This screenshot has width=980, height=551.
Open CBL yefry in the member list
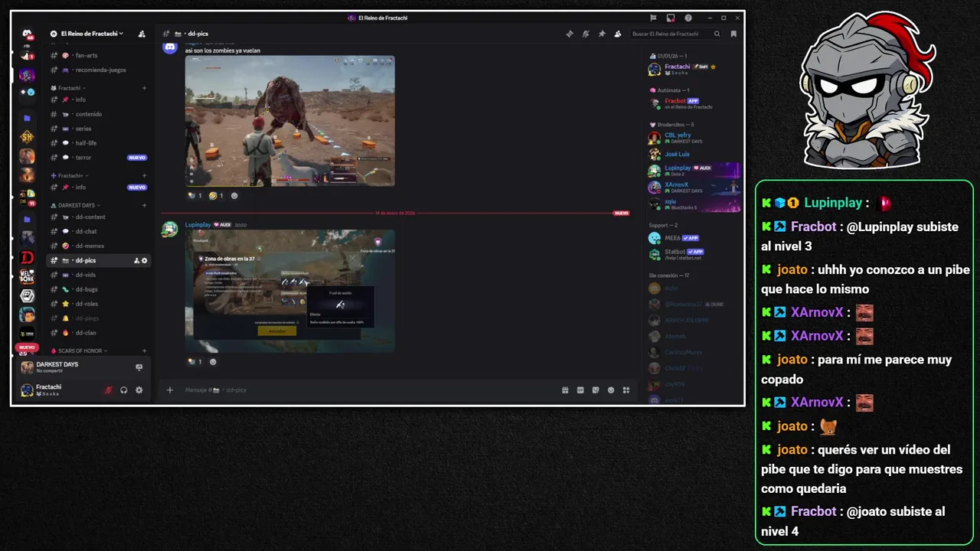[693, 138]
